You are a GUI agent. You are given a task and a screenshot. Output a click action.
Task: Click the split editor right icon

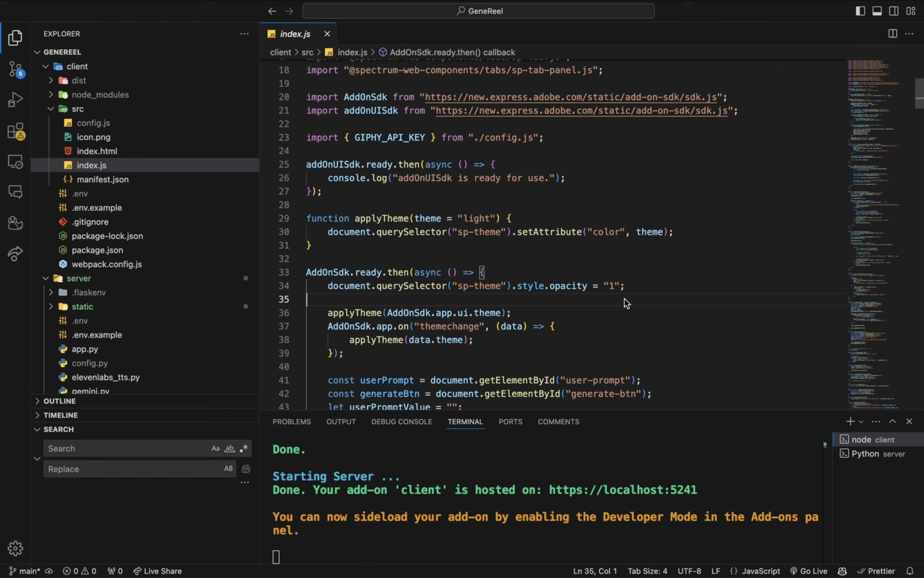[892, 34]
